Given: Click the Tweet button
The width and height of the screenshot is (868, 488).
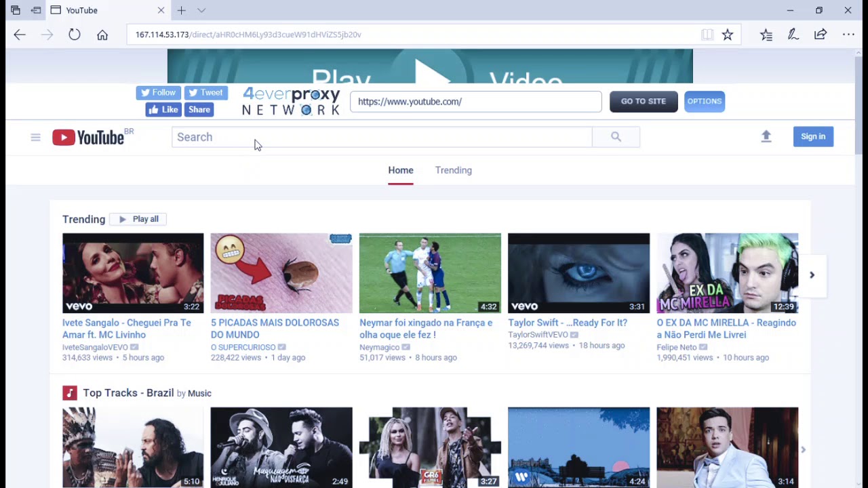Looking at the screenshot, I should click(x=205, y=93).
